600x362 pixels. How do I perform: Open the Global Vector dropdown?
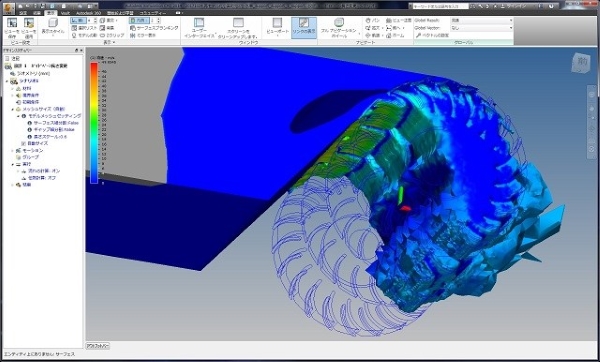pos(482,28)
